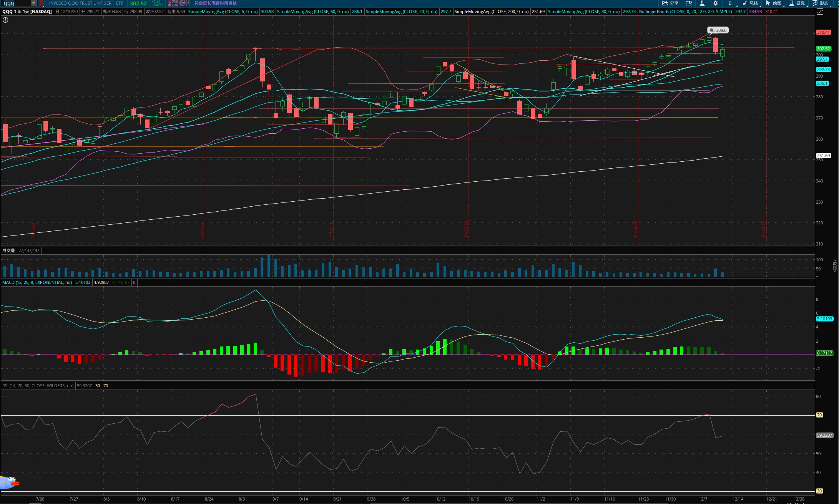The width and height of the screenshot is (839, 504).
Task: Open the Drawing (绘图) tools menu
Action: (x=773, y=3)
